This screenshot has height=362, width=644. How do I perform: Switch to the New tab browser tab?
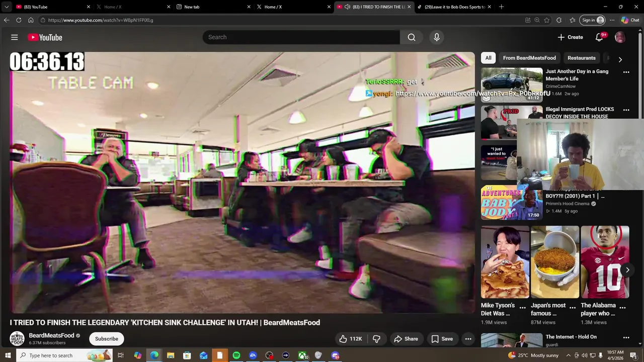[213, 7]
